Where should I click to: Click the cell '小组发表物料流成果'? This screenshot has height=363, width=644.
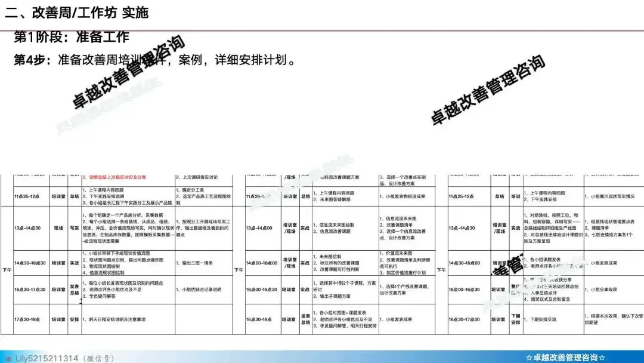pyautogui.click(x=402, y=196)
